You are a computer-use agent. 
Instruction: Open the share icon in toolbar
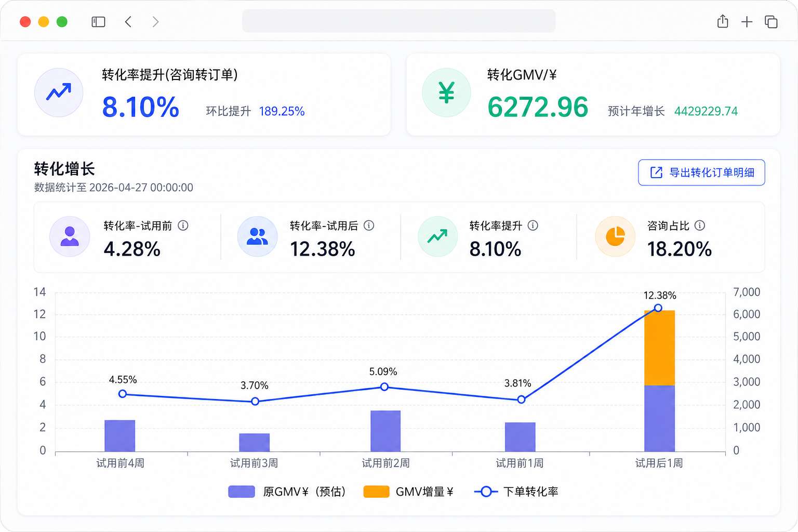[723, 21]
